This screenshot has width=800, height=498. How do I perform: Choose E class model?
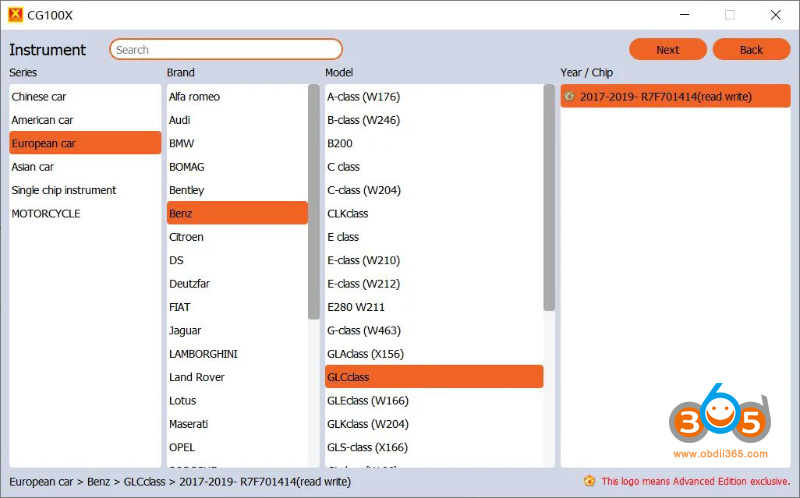434,237
